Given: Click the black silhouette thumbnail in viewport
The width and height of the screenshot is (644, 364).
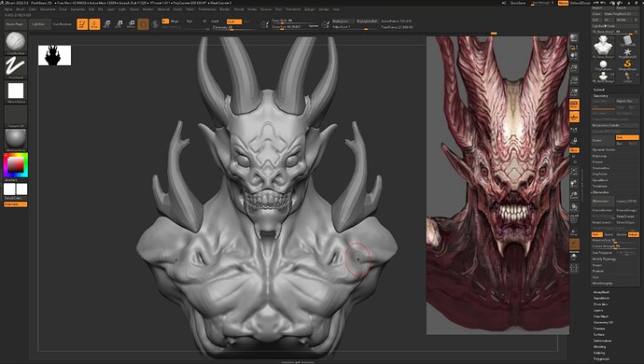Looking at the screenshot, I should pyautogui.click(x=55, y=55).
